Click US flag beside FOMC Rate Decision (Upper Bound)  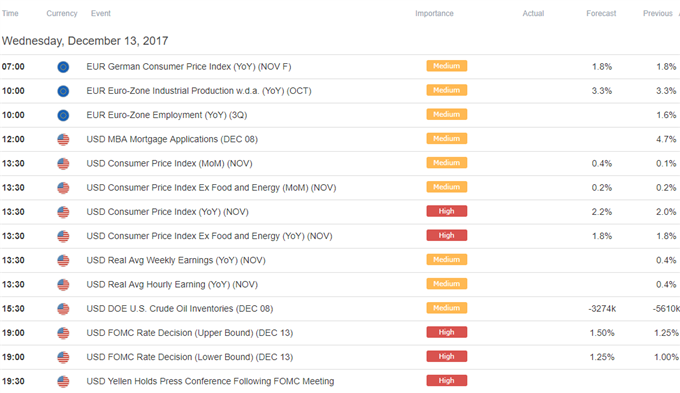tap(63, 333)
